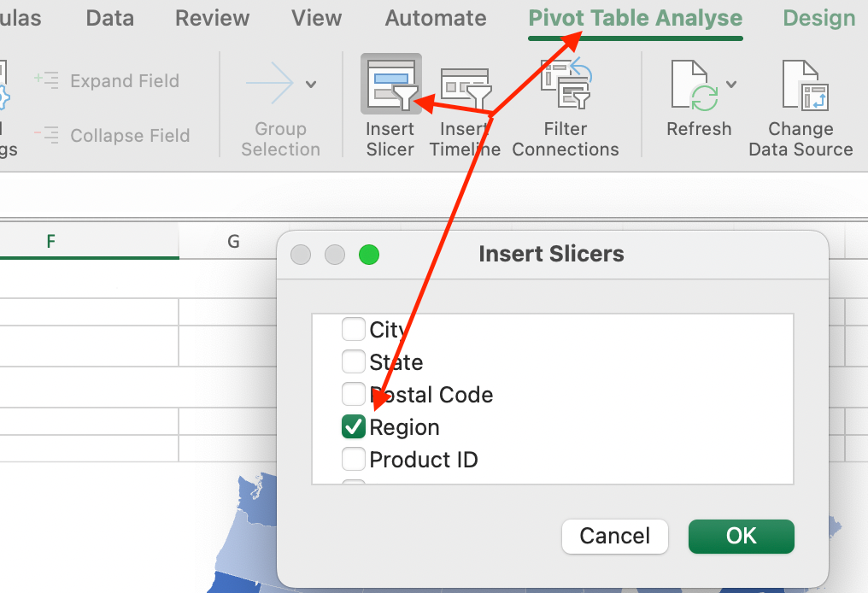The image size is (868, 593).
Task: Click the Collapse Field icon
Action: [x=46, y=135]
